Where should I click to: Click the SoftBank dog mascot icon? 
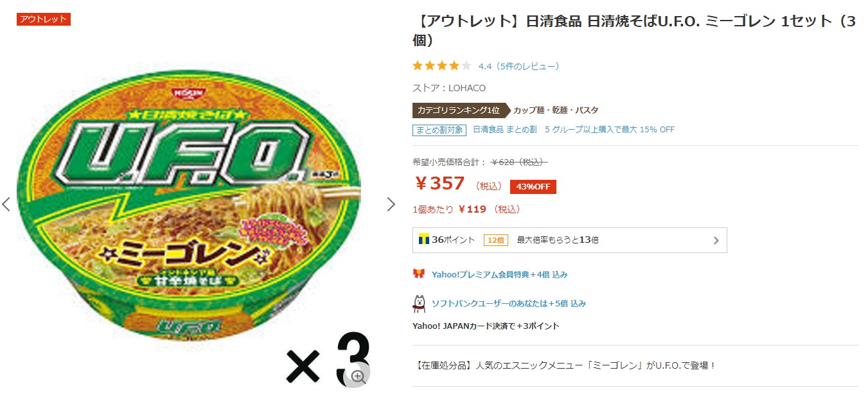[419, 303]
